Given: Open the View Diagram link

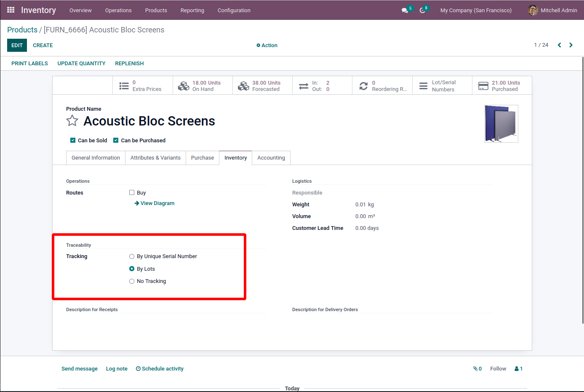Looking at the screenshot, I should (155, 203).
